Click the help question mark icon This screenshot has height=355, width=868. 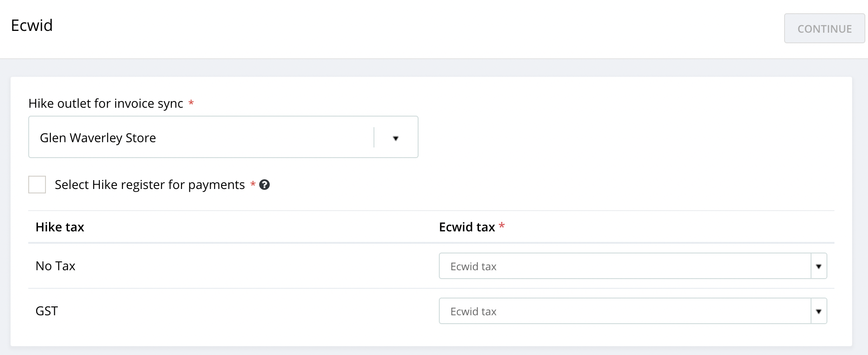(264, 185)
